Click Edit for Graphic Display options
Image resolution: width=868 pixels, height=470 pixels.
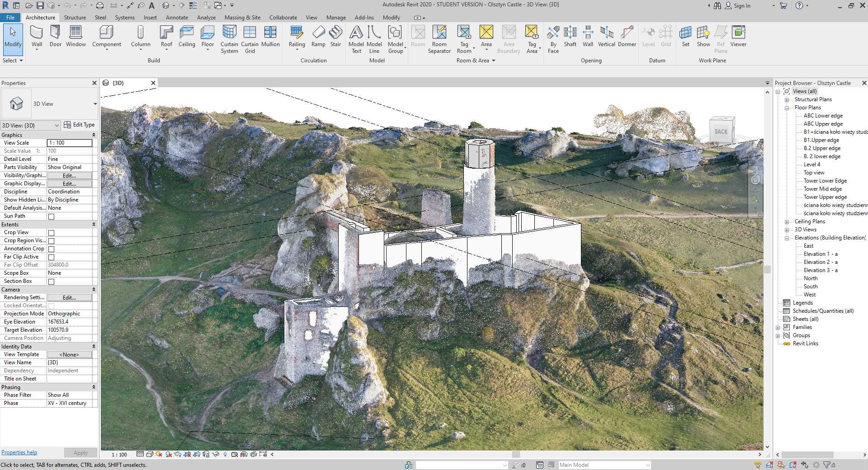[69, 183]
